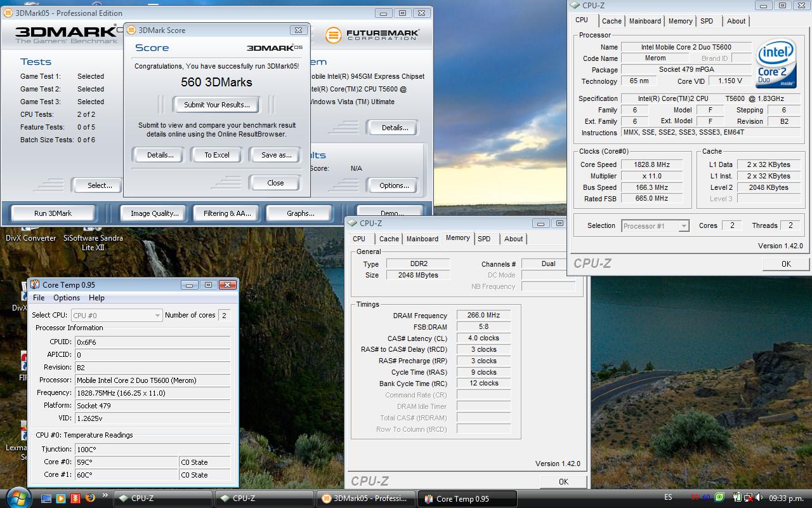Viewport: 812px width, 508px height.
Task: Click the red download quick launch icon
Action: click(75, 498)
